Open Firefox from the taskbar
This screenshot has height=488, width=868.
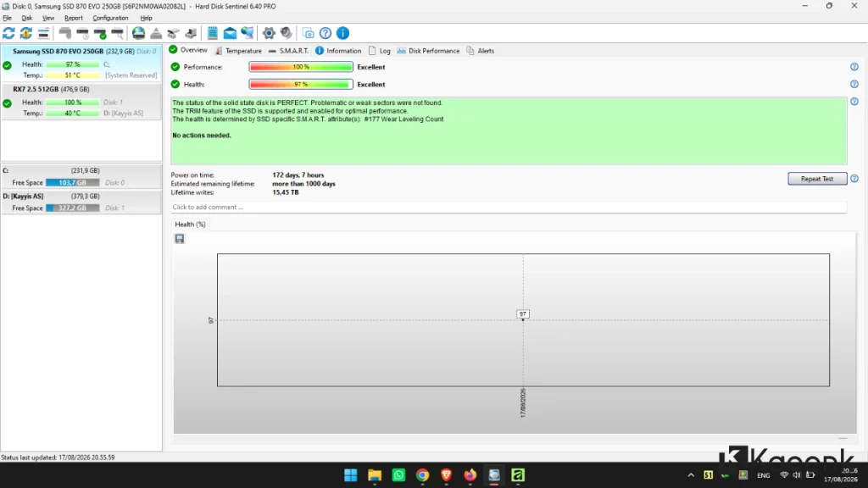pyautogui.click(x=470, y=475)
